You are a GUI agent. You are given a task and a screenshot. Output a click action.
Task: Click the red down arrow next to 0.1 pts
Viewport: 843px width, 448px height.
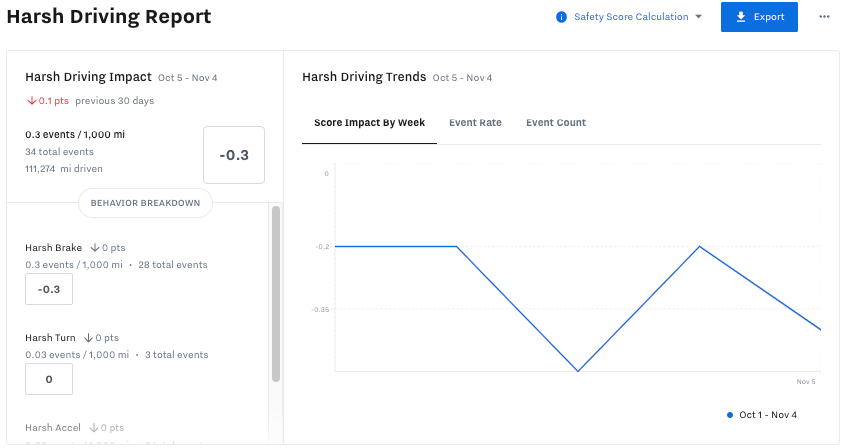click(32, 101)
